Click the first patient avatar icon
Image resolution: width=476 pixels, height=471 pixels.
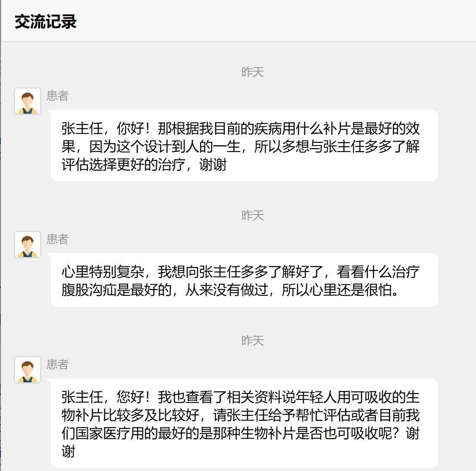[x=28, y=102]
